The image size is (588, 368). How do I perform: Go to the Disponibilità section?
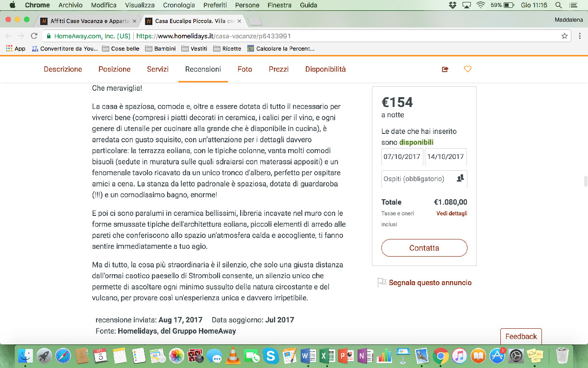[325, 69]
